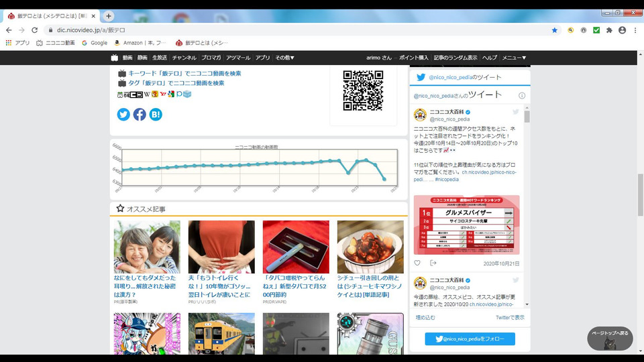Open the yellow train thumbnail
This screenshot has width=644, height=362.
click(221, 334)
